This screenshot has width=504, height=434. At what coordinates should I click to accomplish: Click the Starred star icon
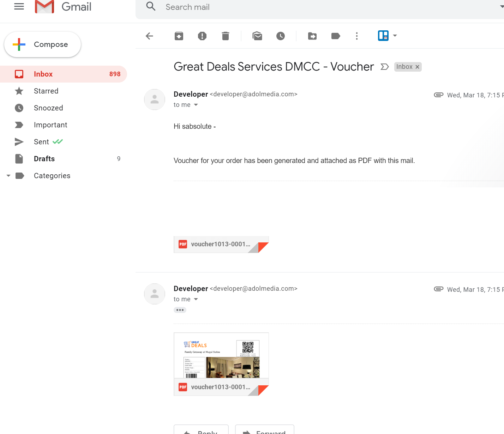point(19,91)
